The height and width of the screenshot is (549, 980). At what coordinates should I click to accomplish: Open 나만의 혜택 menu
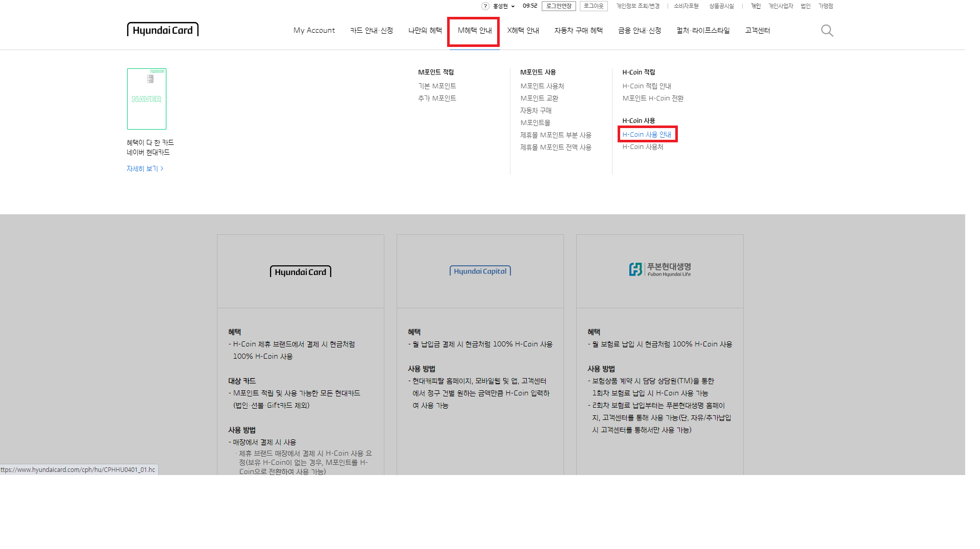click(x=425, y=31)
